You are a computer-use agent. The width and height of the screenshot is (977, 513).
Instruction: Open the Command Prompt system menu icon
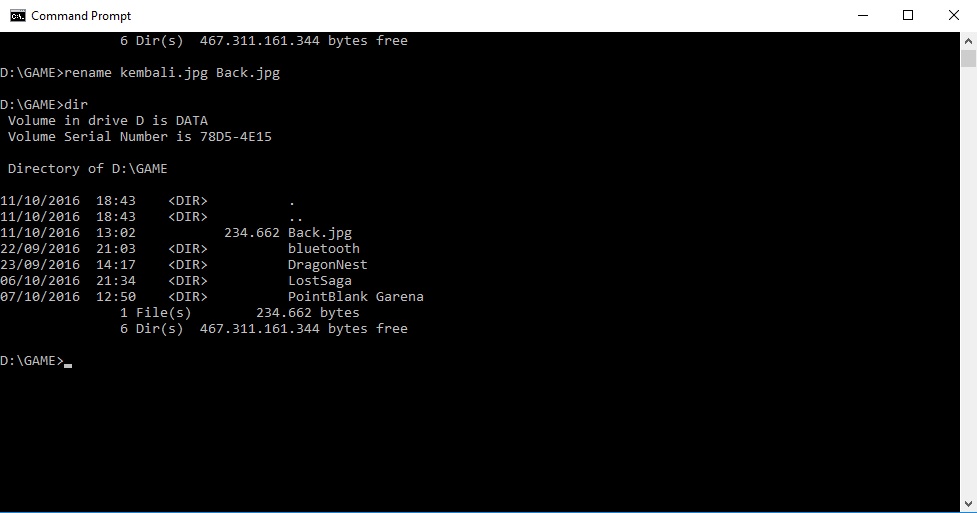point(17,16)
